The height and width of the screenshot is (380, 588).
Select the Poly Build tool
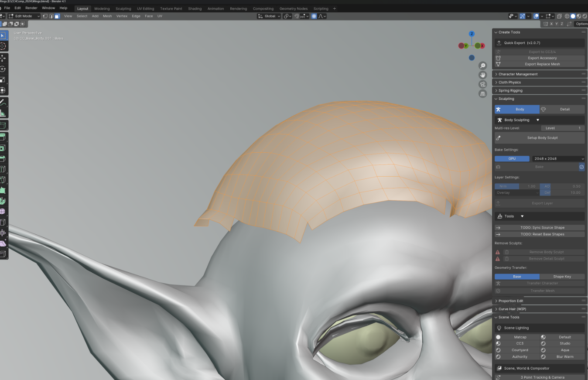tap(3, 190)
